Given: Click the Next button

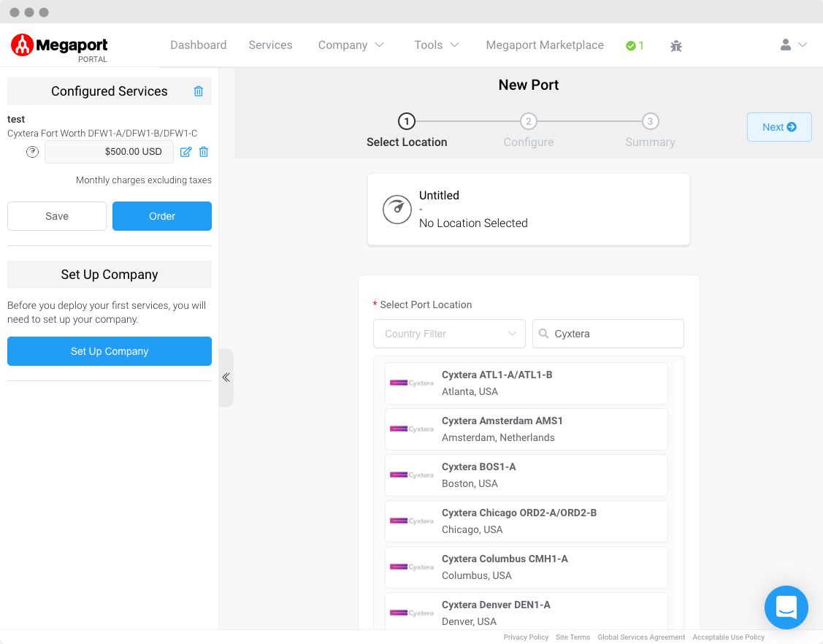Looking at the screenshot, I should (x=779, y=127).
